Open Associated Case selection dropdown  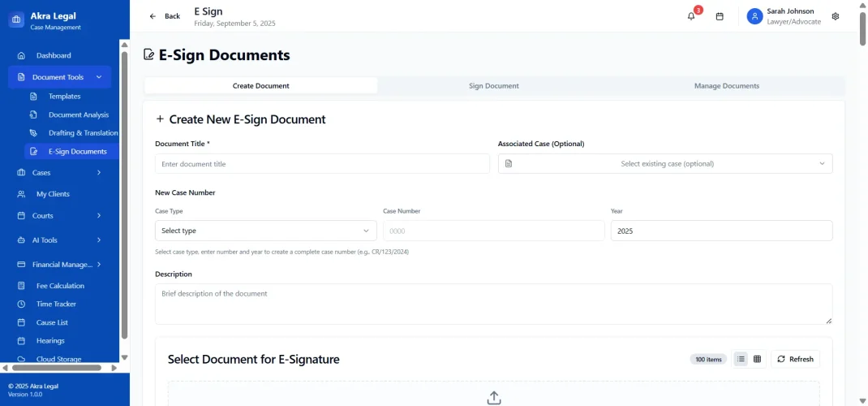[x=665, y=164]
